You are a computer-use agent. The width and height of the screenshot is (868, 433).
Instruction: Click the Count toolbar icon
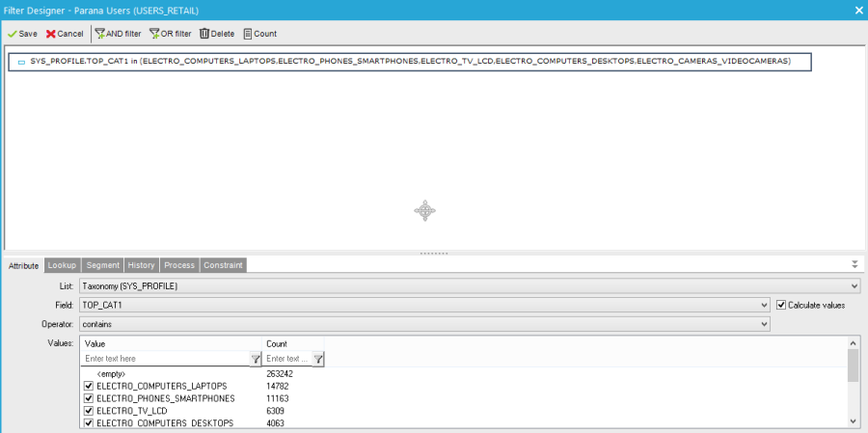[248, 34]
